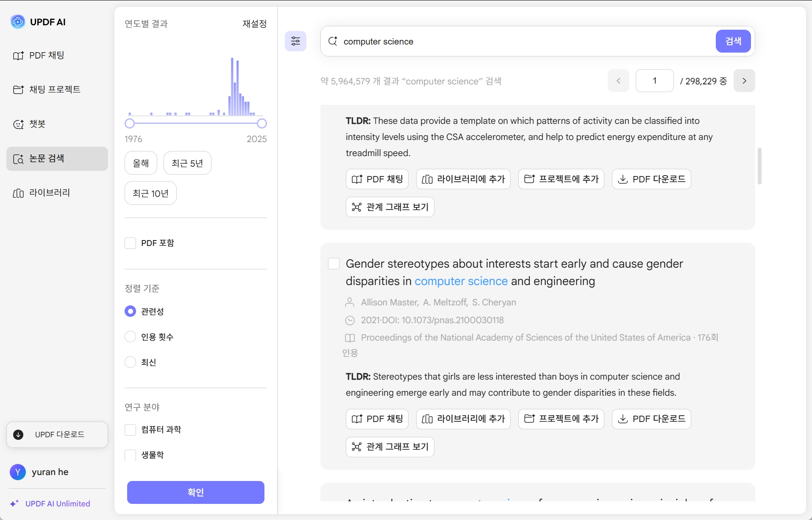Click the AI search icon in search box
Viewport: 812px width, 520px height.
(x=333, y=41)
